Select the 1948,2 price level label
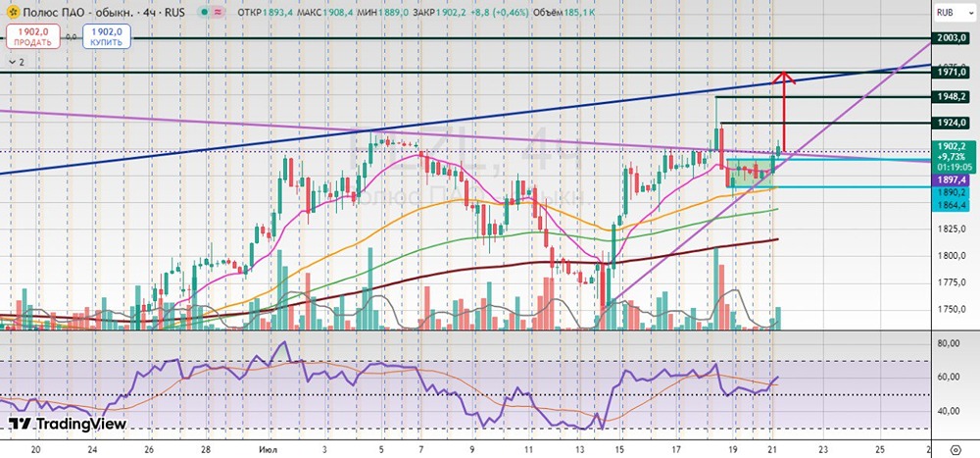The height and width of the screenshot is (458, 980). [x=952, y=97]
